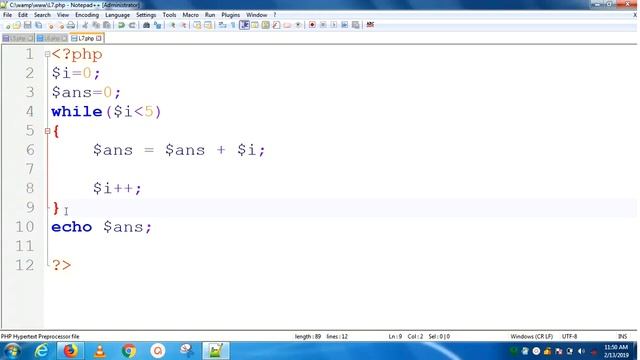The image size is (640, 360).
Task: Click the Ln : 9 status bar entry
Action: pyautogui.click(x=395, y=336)
